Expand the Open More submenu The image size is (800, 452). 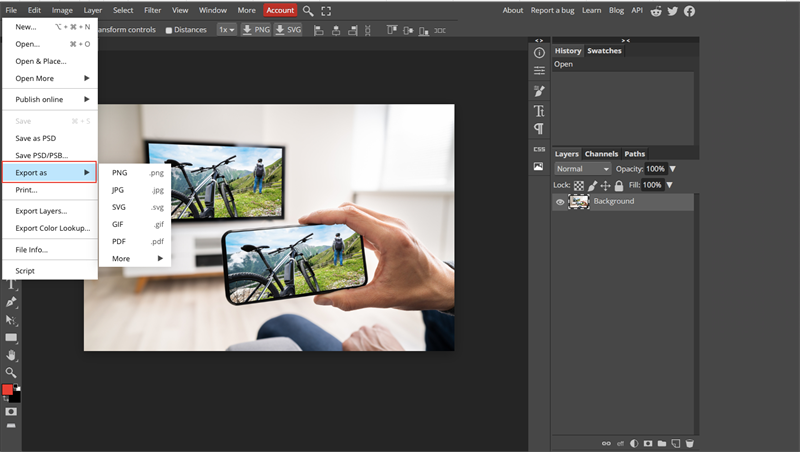click(52, 78)
